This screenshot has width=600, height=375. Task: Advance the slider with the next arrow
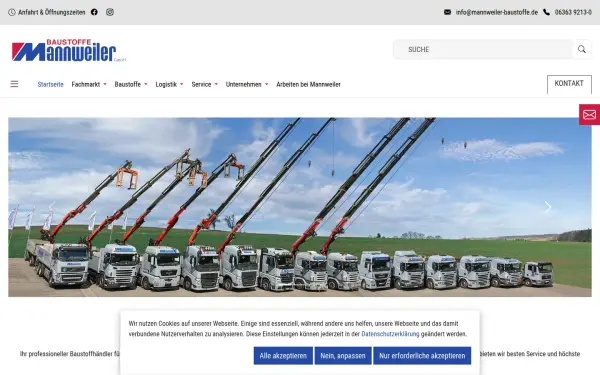[x=548, y=207]
